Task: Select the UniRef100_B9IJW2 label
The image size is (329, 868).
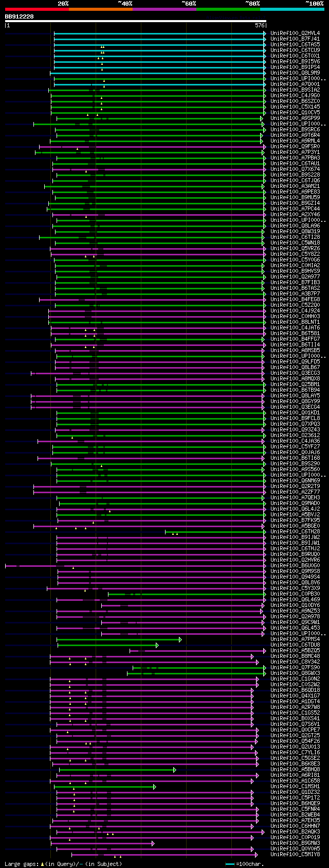Action: [x=295, y=537]
